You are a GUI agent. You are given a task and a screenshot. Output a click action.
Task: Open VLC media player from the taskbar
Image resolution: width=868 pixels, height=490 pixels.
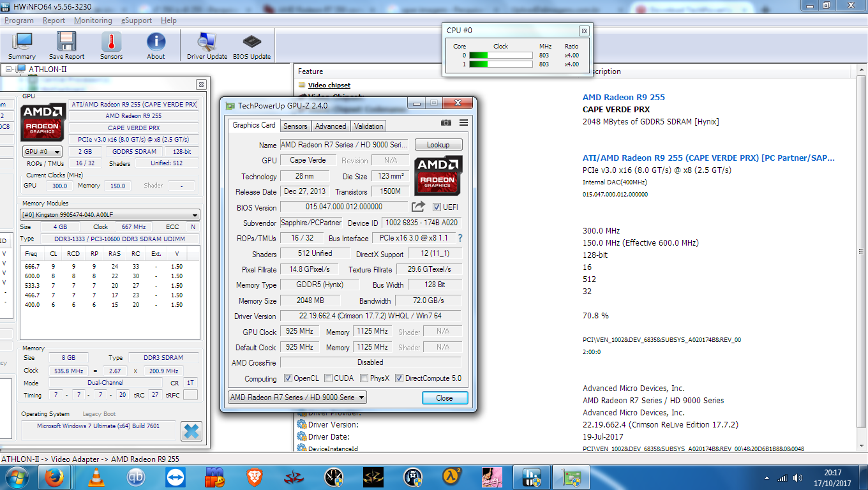(x=96, y=477)
